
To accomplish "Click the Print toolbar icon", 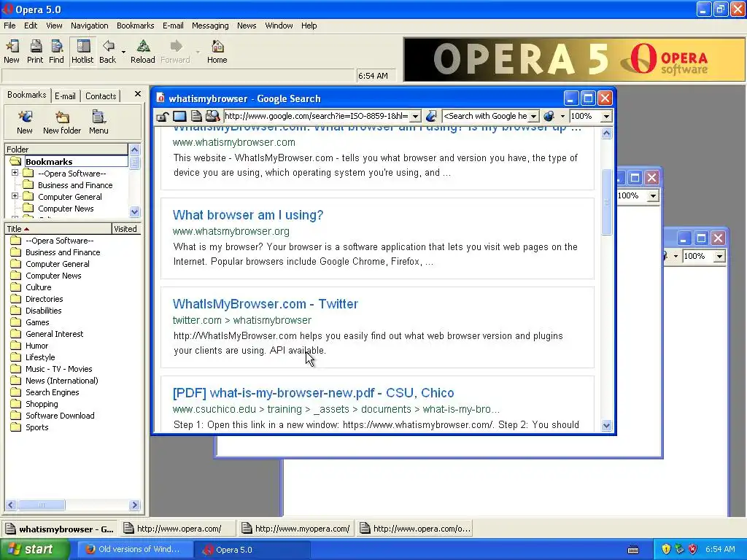I will pos(35,52).
